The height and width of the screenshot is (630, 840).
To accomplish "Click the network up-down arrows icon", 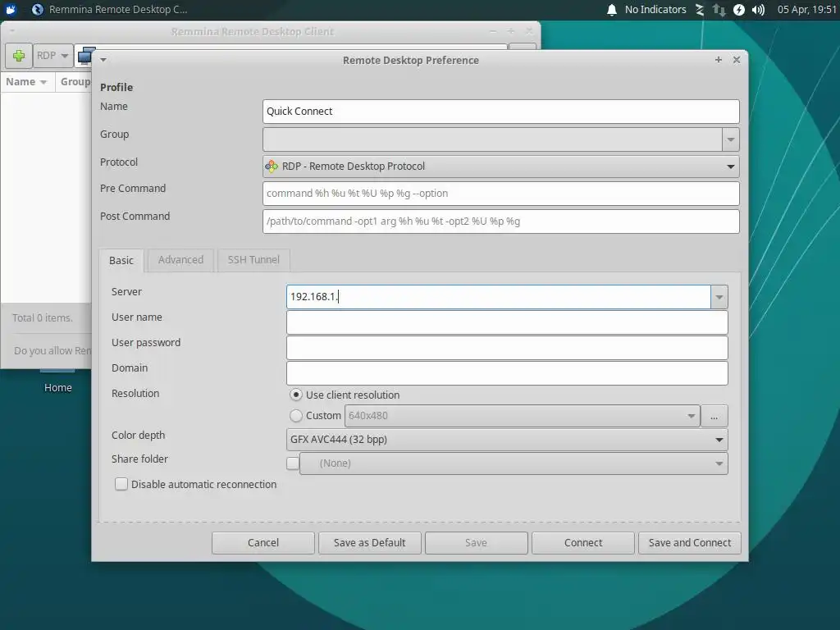I will [x=719, y=10].
